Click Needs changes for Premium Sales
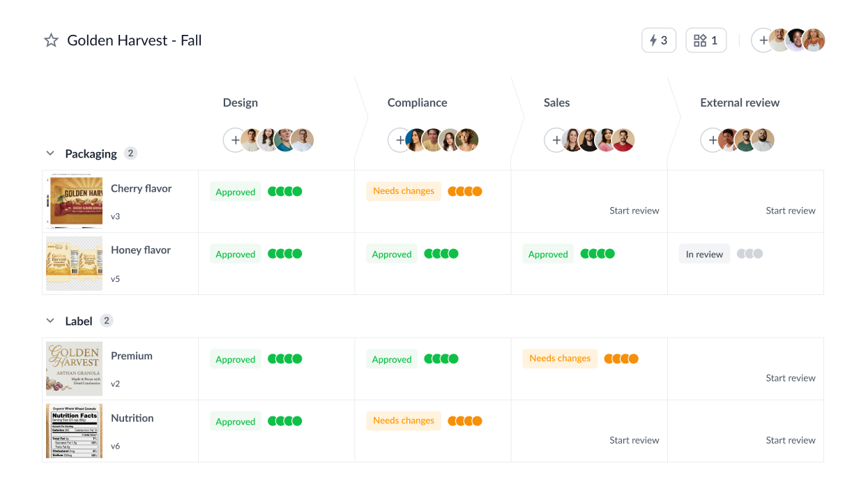868x491 pixels. coord(560,358)
